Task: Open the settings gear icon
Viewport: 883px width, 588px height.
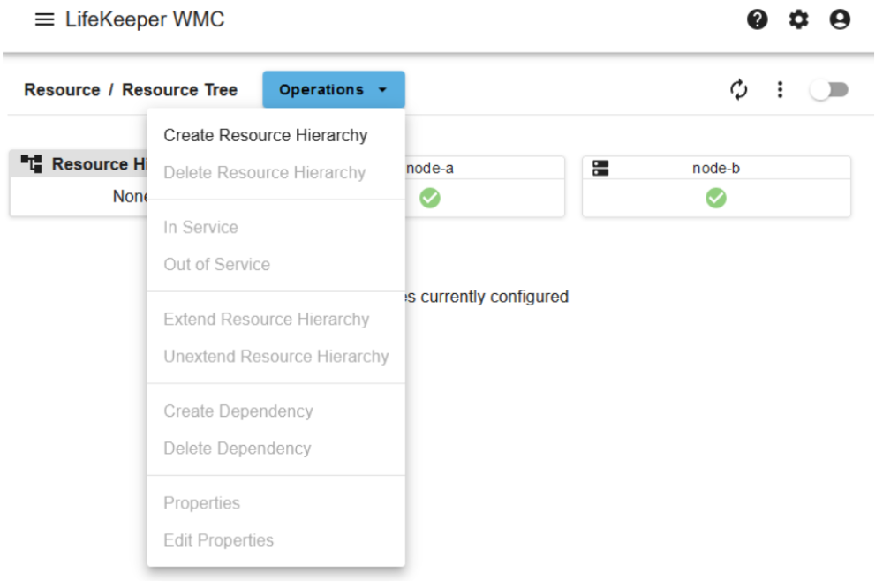Action: (799, 19)
